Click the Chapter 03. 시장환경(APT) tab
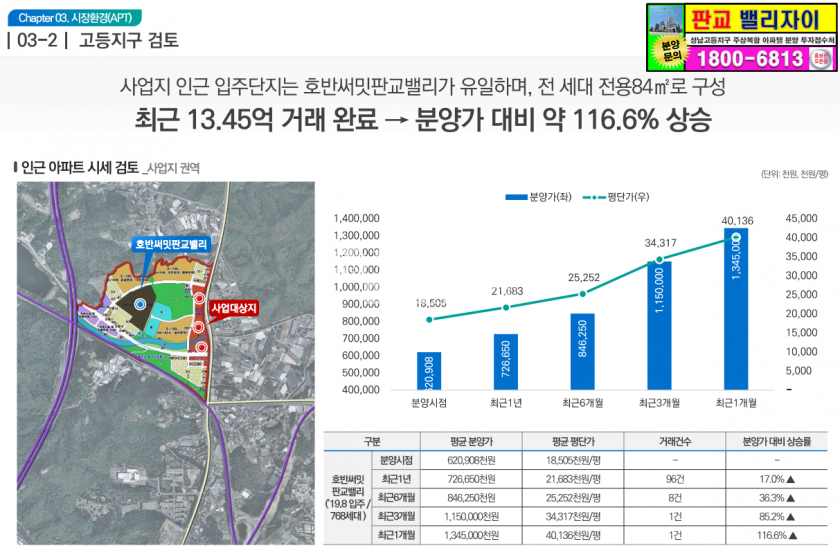 tap(68, 17)
